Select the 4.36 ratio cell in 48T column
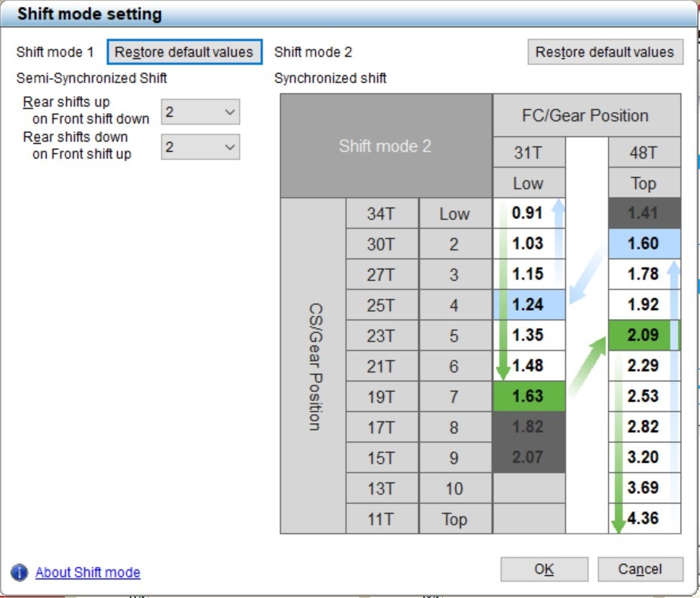The width and height of the screenshot is (700, 598). [x=643, y=519]
